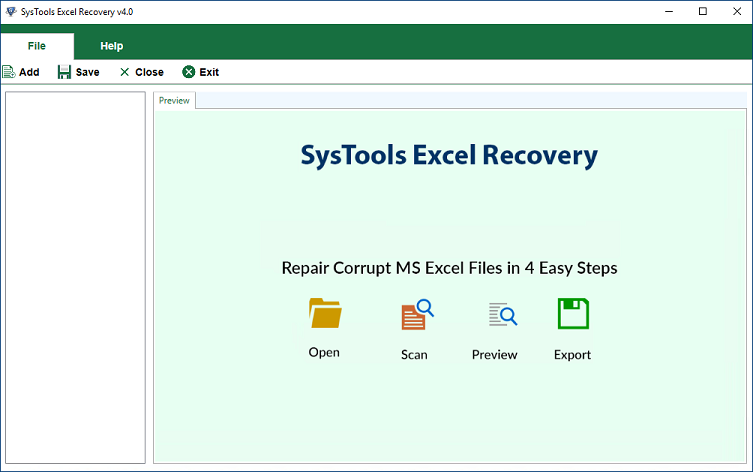Maximize the SysTools window

point(703,12)
